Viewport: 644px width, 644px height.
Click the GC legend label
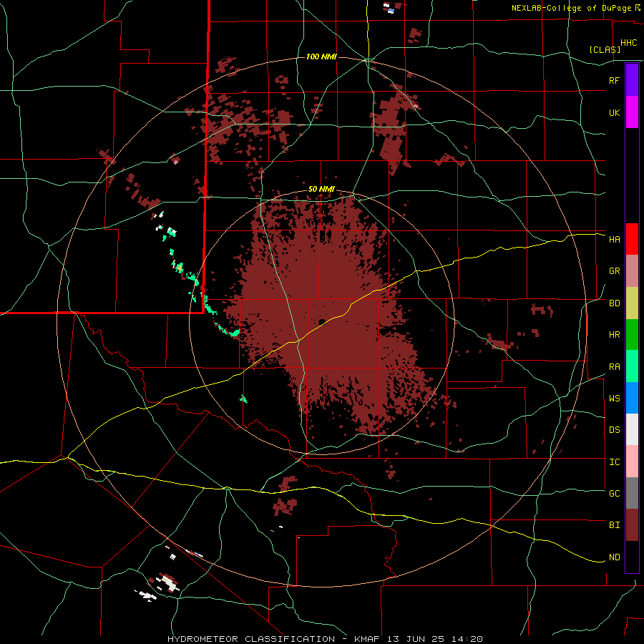pyautogui.click(x=614, y=494)
